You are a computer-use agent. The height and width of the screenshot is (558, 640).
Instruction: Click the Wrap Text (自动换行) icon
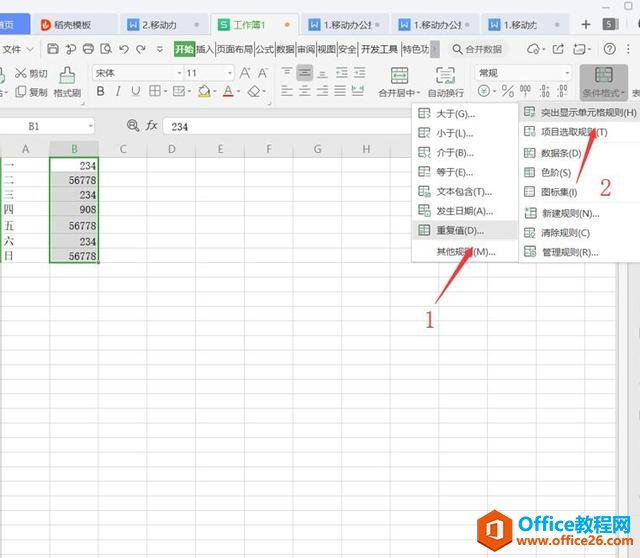pos(445,76)
